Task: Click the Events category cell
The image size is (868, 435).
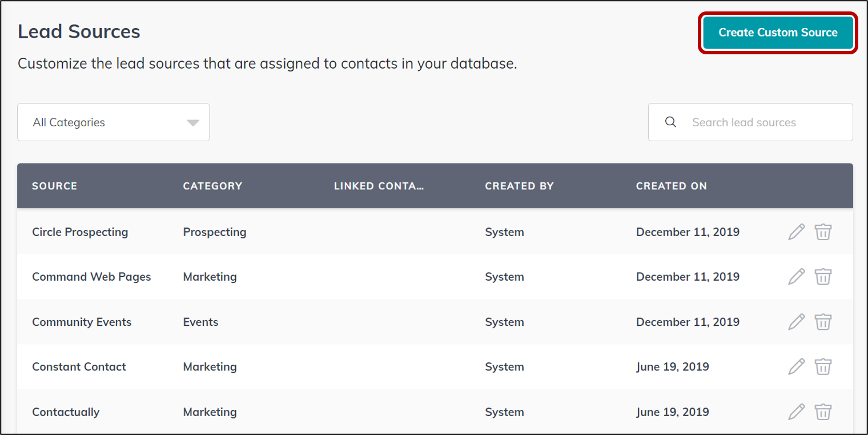Action: coord(200,322)
